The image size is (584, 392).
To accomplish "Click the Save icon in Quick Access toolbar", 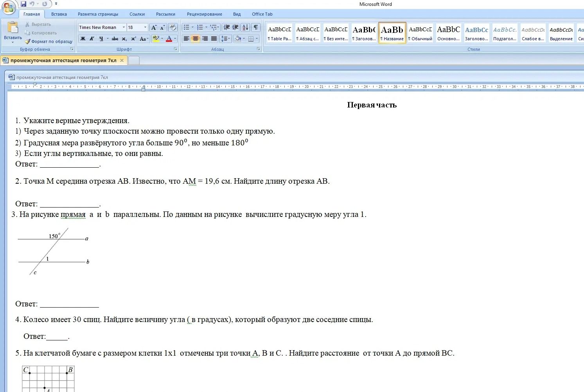I will point(23,4).
